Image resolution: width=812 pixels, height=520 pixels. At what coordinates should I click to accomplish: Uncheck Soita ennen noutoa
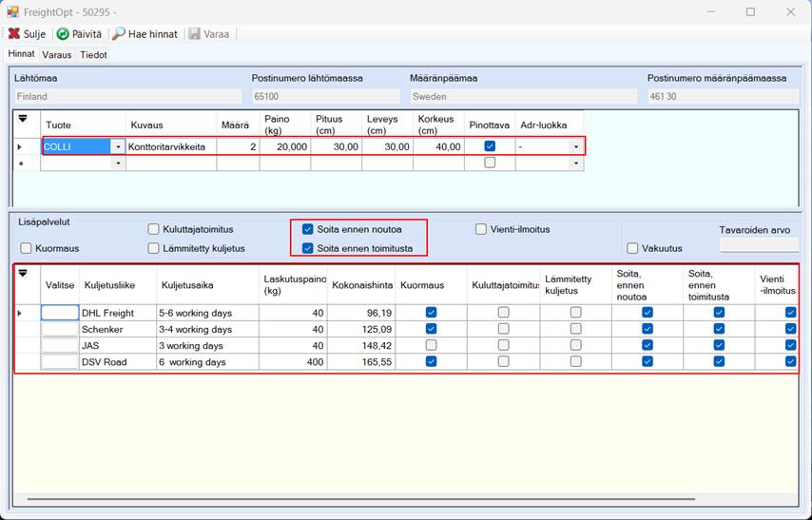coord(308,229)
